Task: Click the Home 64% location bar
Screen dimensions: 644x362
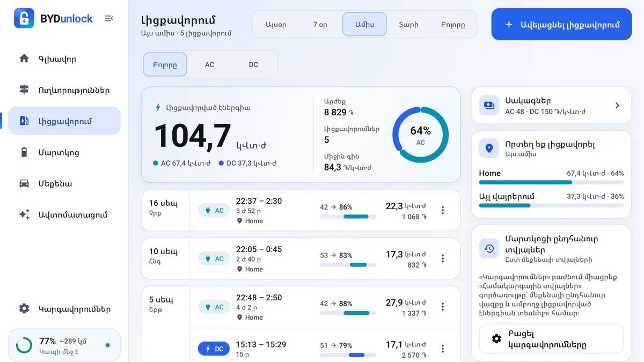Action: (x=551, y=182)
